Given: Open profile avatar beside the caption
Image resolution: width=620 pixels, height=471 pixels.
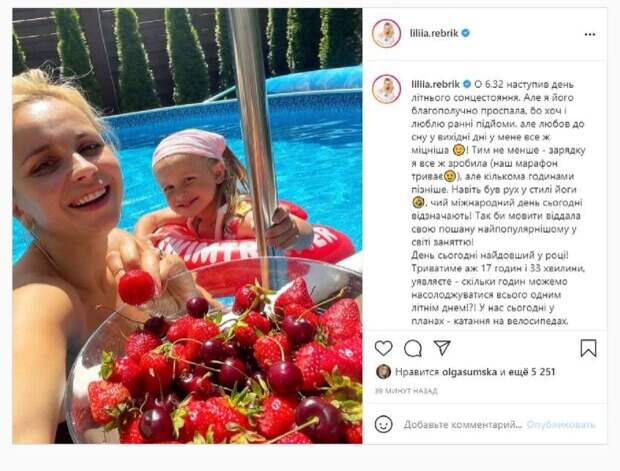Looking at the screenshot, I should click(x=386, y=89).
